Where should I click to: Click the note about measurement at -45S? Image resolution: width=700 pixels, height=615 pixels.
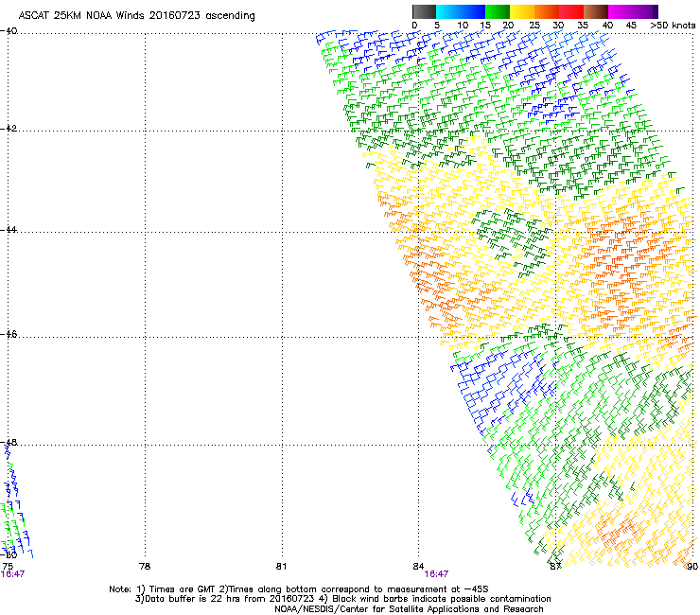click(x=354, y=589)
